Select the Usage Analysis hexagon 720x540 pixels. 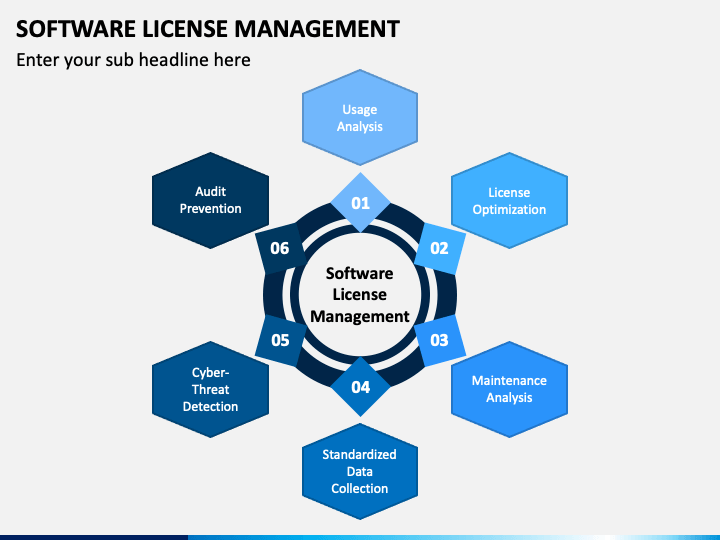coord(360,118)
